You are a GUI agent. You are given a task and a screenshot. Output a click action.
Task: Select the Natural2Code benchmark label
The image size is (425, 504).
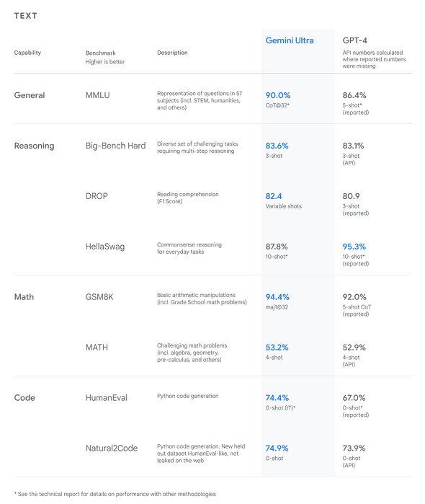tap(112, 448)
